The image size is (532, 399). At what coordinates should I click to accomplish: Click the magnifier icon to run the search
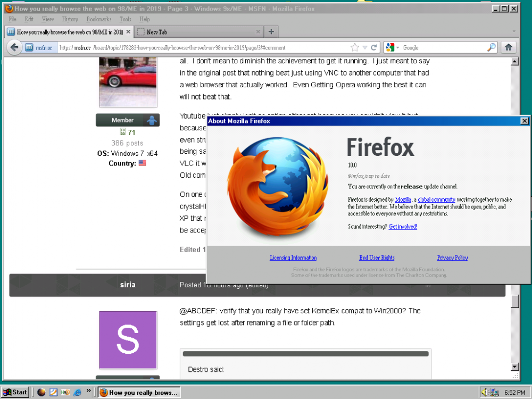point(491,47)
